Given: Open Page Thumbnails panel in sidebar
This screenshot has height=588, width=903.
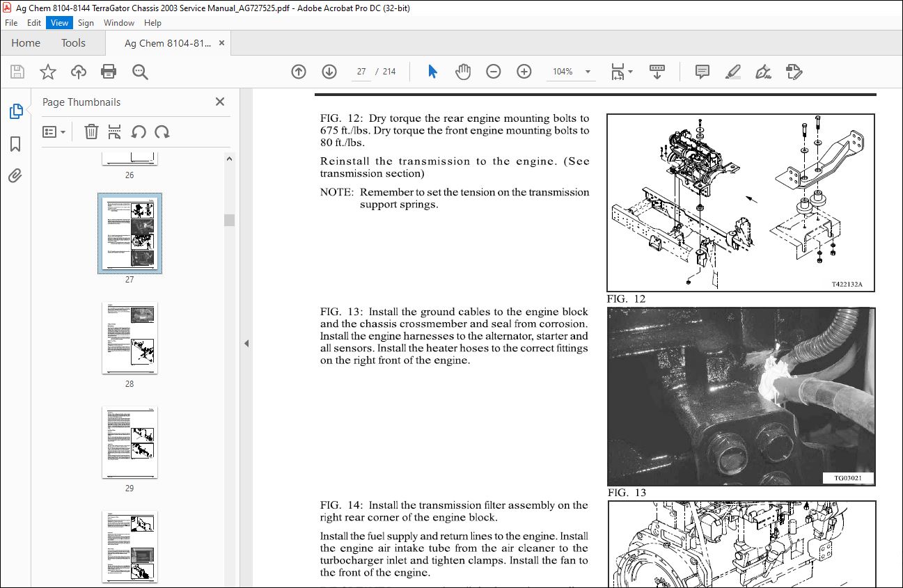Looking at the screenshot, I should coord(15,111).
